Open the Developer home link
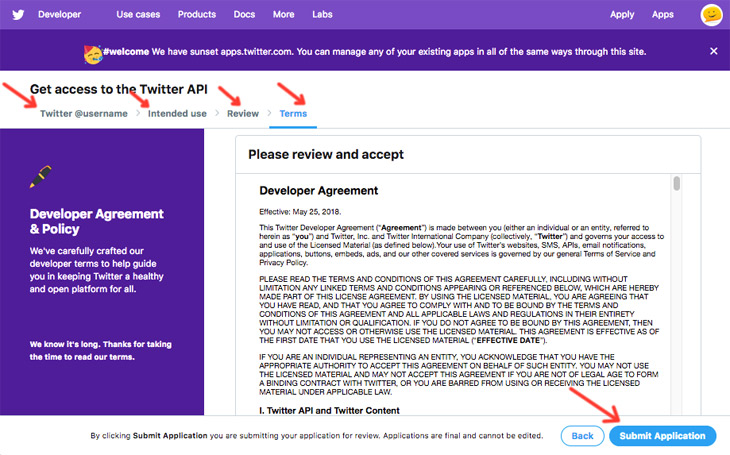 [60, 14]
